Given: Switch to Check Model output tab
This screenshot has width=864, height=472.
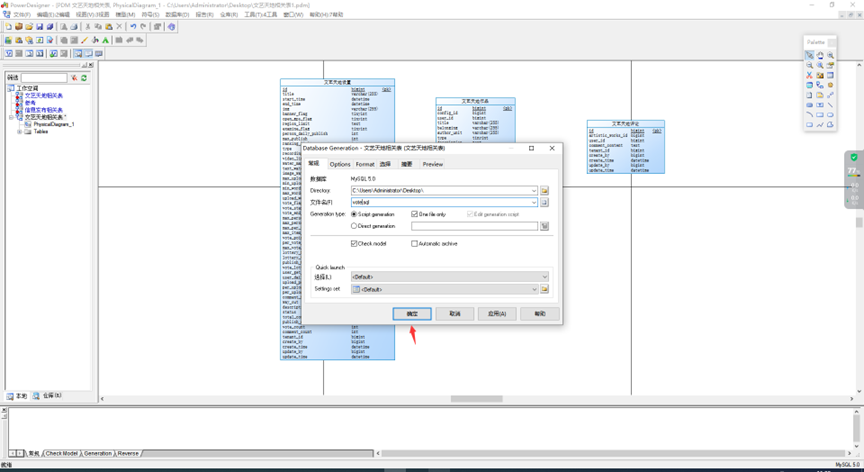Looking at the screenshot, I should pos(61,453).
